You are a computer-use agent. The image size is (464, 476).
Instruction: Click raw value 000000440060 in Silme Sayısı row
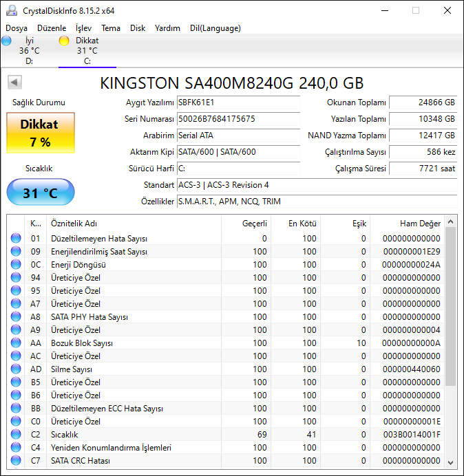(412, 369)
